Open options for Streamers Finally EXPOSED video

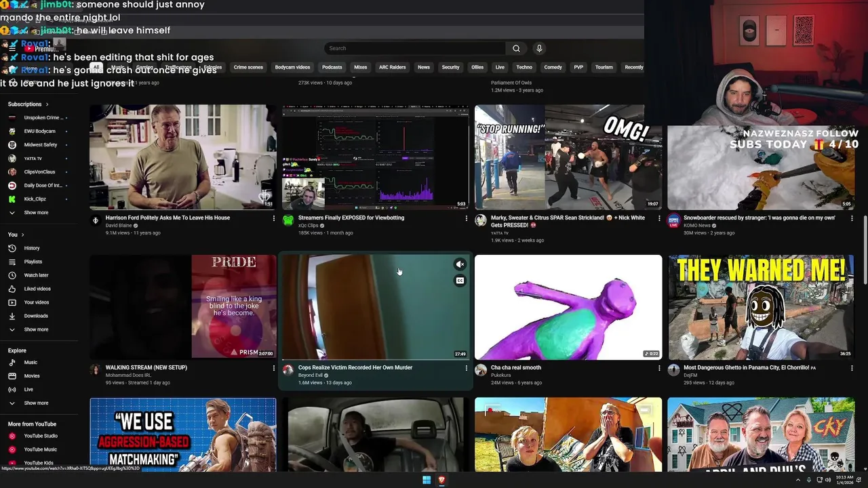pos(467,218)
